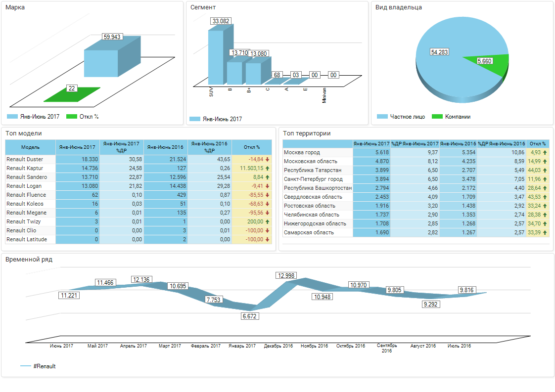Image resolution: width=555 pixels, height=392 pixels.
Task: Click up arrow beside 4,93 for Москва город
Action: (545, 152)
